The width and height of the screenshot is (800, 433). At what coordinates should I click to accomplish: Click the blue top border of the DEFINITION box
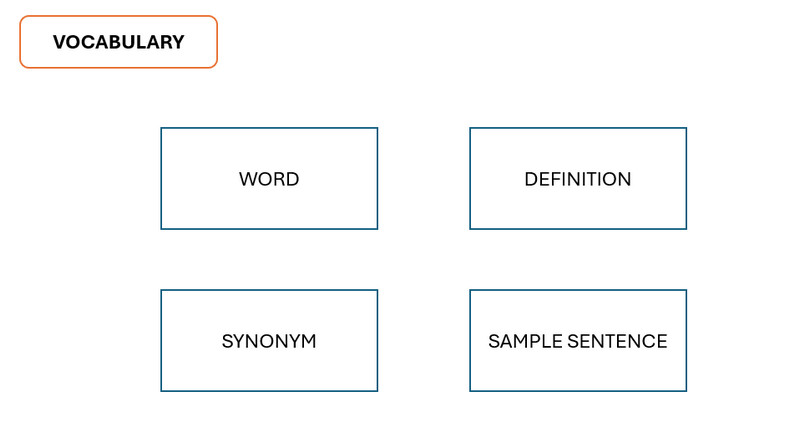click(578, 128)
